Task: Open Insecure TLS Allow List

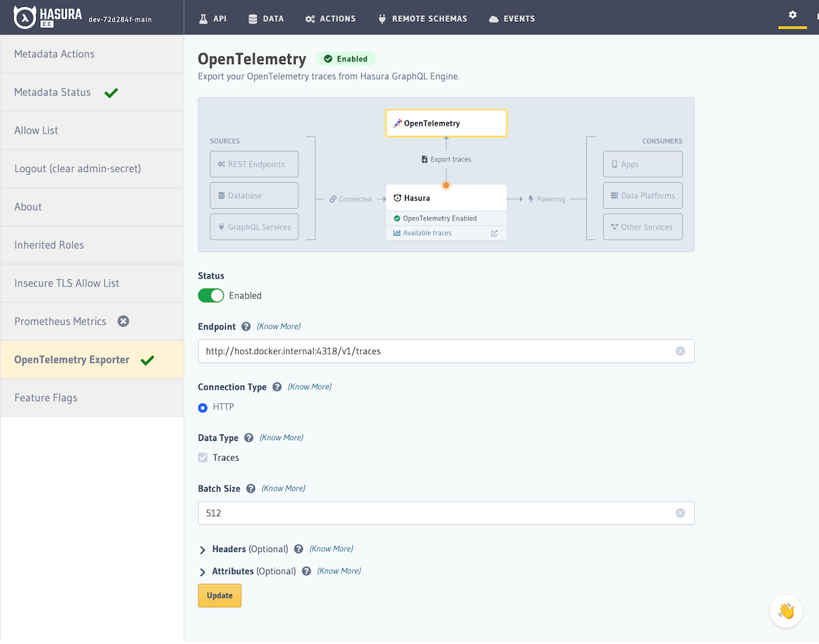Action: pyautogui.click(x=92, y=284)
